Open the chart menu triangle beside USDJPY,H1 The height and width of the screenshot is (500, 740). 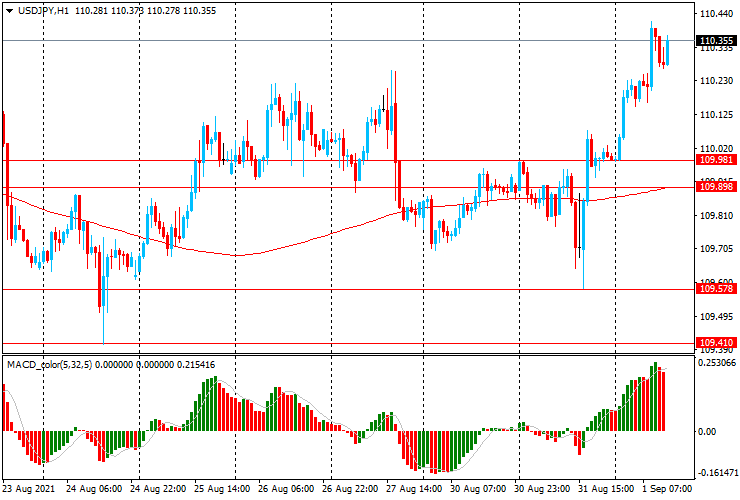tap(9, 11)
